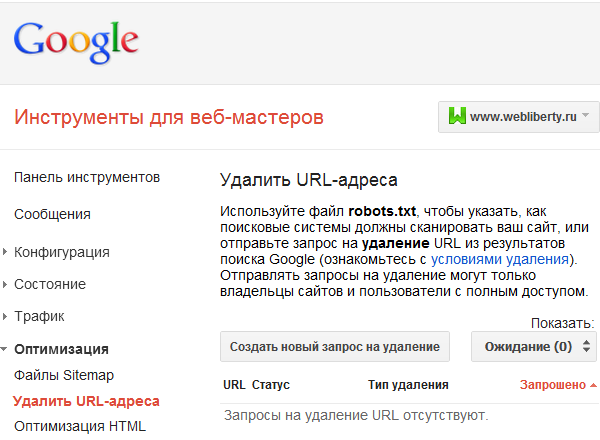
Task: Open Состояние menu item
Action: tap(50, 284)
